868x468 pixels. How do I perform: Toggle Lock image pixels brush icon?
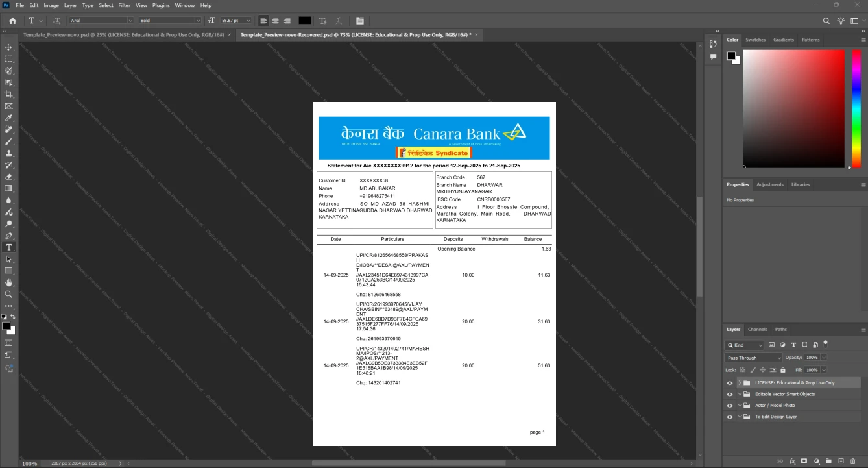753,370
